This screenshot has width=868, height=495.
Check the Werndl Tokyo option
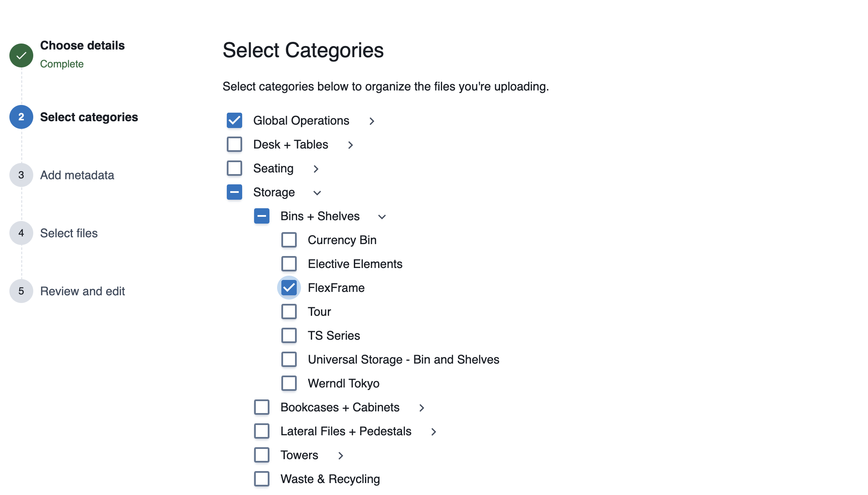[x=289, y=383]
